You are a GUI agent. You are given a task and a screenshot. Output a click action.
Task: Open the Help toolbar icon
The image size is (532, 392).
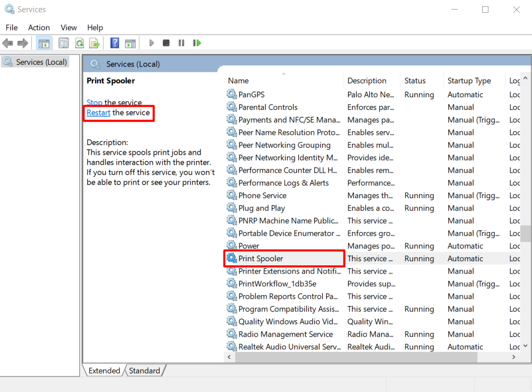[x=114, y=43]
